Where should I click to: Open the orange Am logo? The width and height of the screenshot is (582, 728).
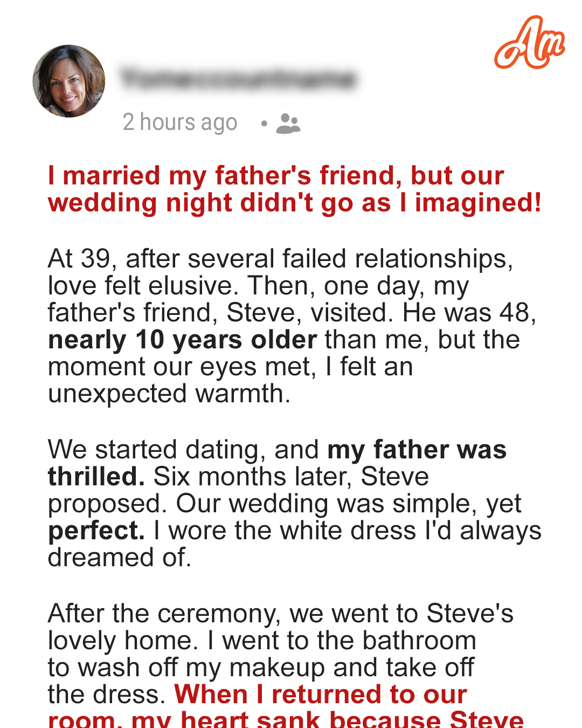click(x=529, y=43)
